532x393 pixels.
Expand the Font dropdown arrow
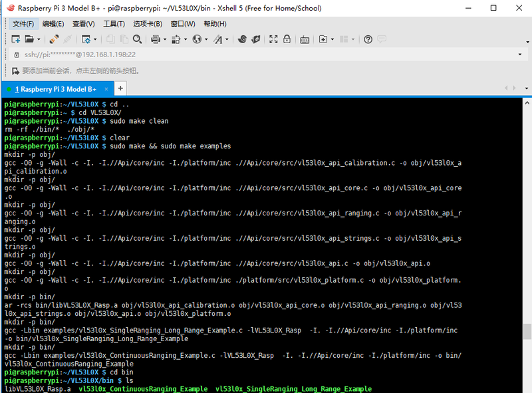[x=227, y=40]
